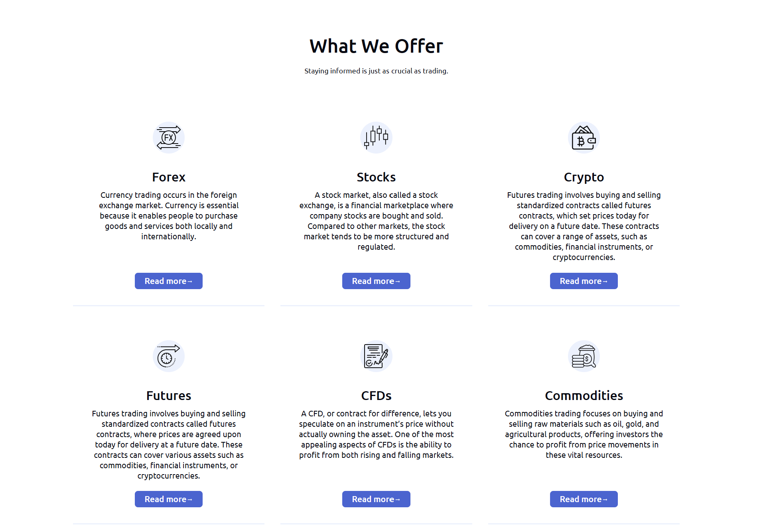Click the Futures clock icon
Image resolution: width=777 pixels, height=532 pixels.
tap(168, 356)
